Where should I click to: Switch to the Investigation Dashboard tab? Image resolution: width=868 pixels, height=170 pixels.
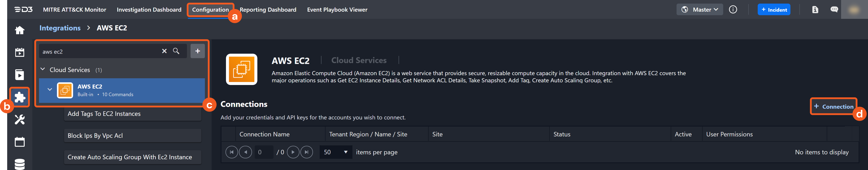click(149, 9)
